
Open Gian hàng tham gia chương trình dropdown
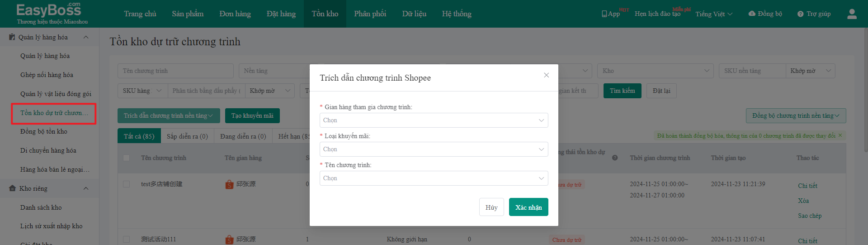click(x=434, y=120)
